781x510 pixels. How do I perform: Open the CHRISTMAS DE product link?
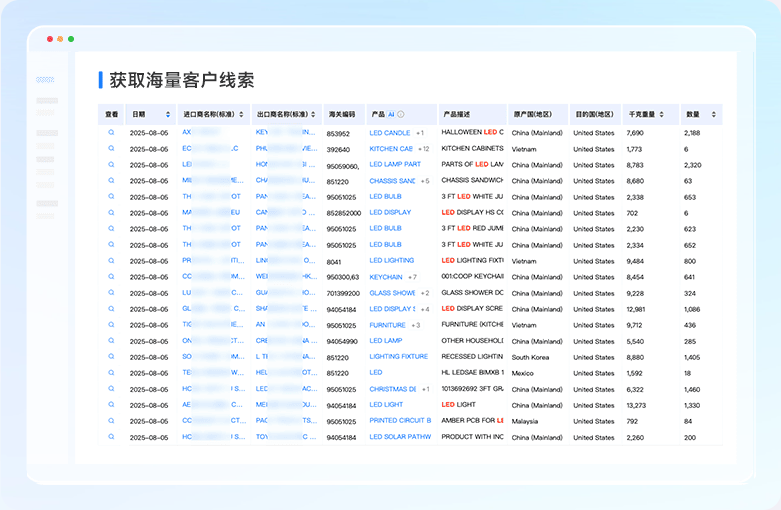[x=393, y=389]
